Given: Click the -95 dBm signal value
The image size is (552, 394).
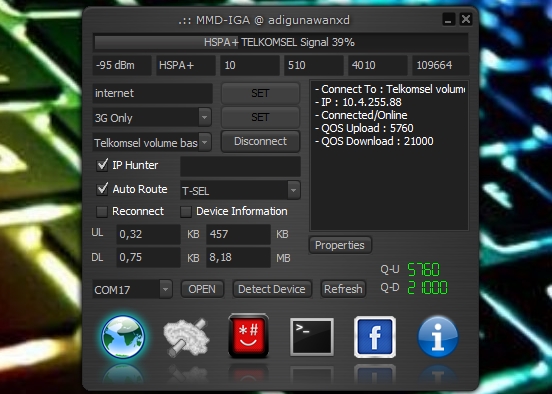Looking at the screenshot, I should pos(122,65).
